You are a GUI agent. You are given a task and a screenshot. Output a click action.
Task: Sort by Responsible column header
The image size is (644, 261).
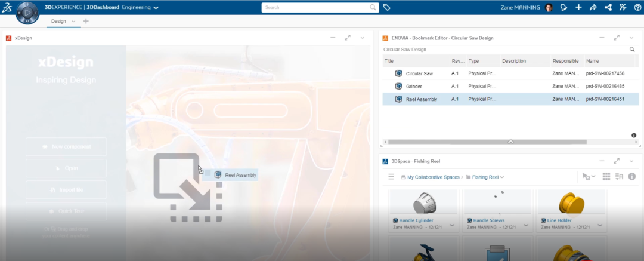click(567, 61)
